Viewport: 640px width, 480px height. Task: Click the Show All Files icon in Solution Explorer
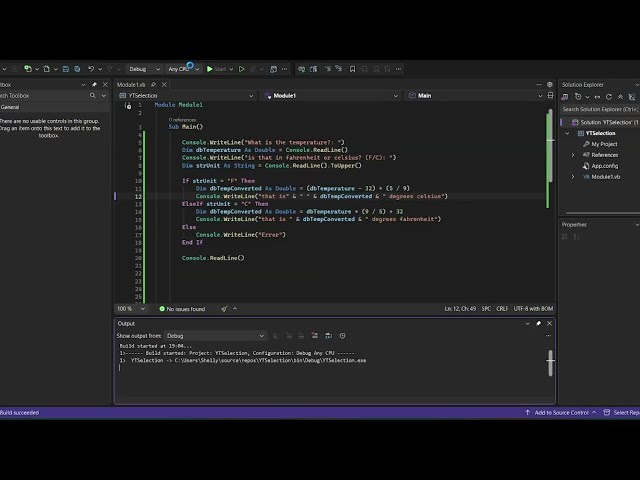point(632,97)
